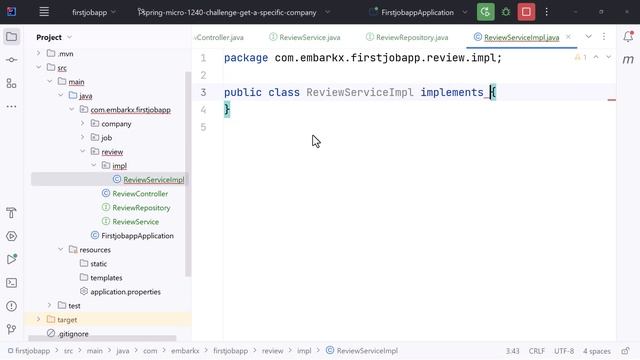Click the 3:43 cursor position indicator

[x=513, y=351]
